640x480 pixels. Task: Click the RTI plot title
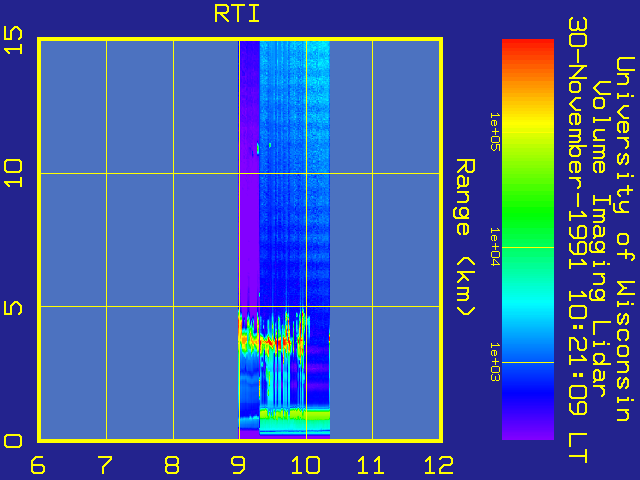(x=237, y=14)
